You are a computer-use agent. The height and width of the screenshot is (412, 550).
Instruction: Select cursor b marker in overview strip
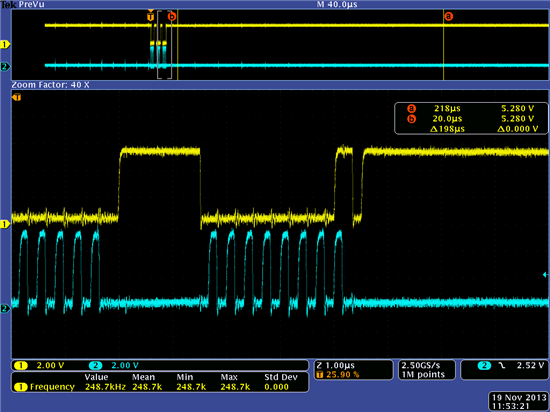[x=172, y=16]
